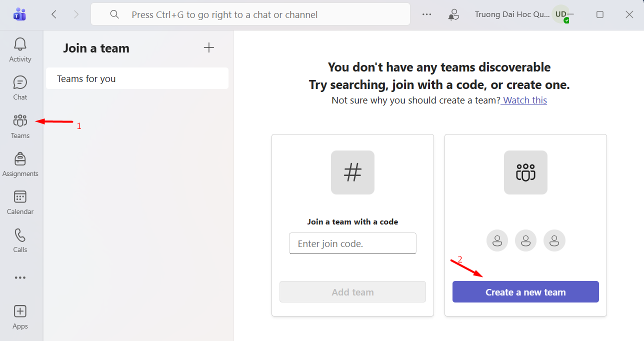Open the UD profile avatar menu
This screenshot has height=341, width=644.
[561, 14]
